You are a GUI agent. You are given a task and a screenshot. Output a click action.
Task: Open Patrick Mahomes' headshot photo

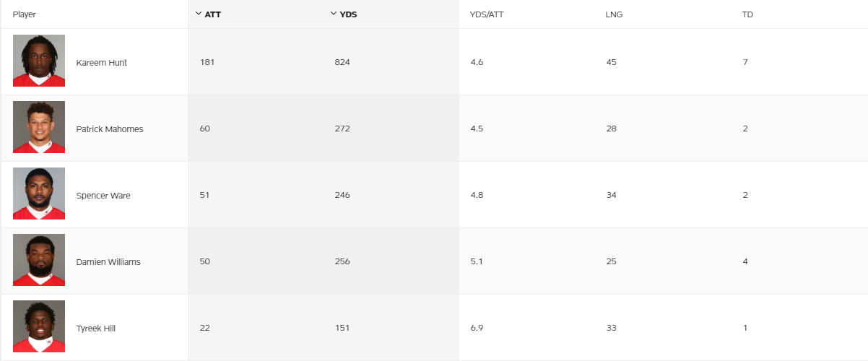click(39, 127)
